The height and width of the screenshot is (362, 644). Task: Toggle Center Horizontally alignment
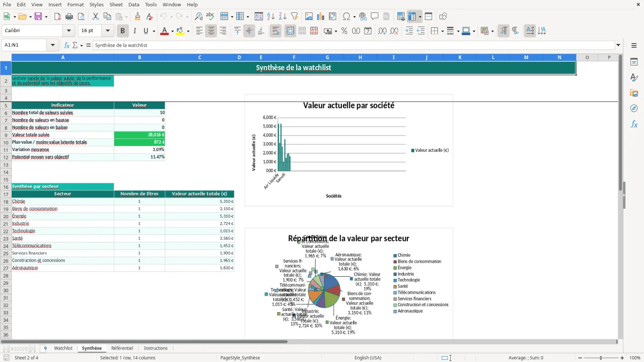(x=211, y=31)
